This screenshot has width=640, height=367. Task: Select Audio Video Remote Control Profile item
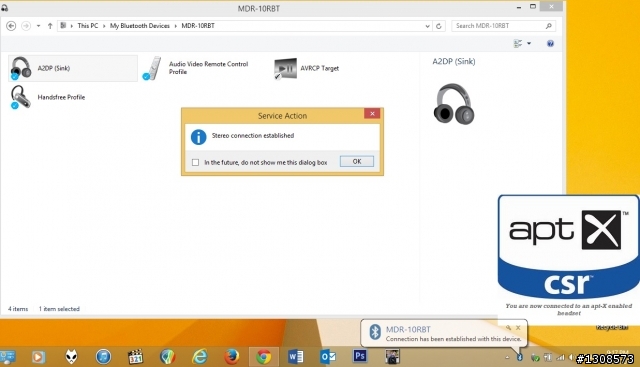tap(196, 68)
